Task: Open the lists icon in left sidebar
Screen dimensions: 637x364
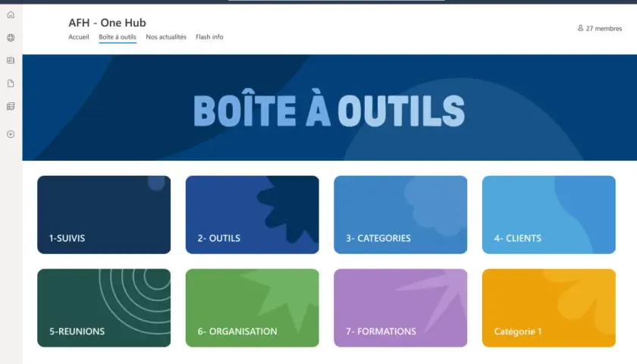Action: pos(11,106)
